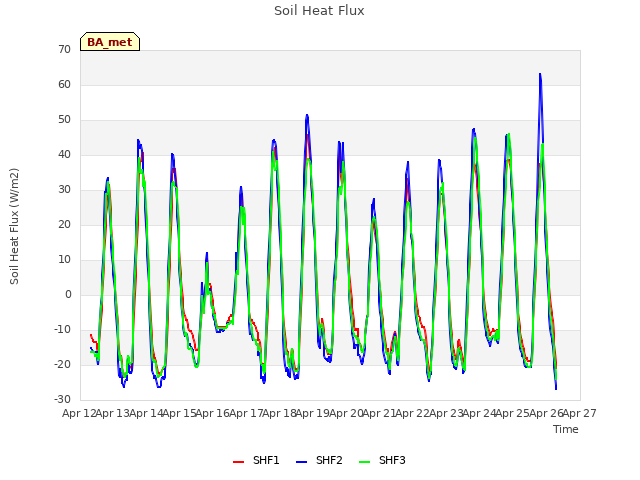Click the 0 y-axis tick label
Viewport: 640px width, 480px height.
pos(68,294)
